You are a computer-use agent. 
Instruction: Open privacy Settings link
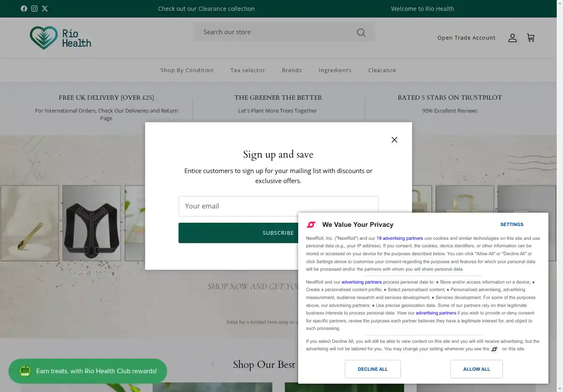tap(511, 224)
